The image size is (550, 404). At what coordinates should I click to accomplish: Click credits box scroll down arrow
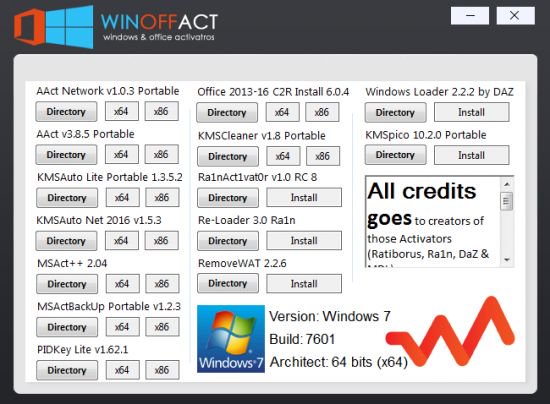tap(507, 260)
